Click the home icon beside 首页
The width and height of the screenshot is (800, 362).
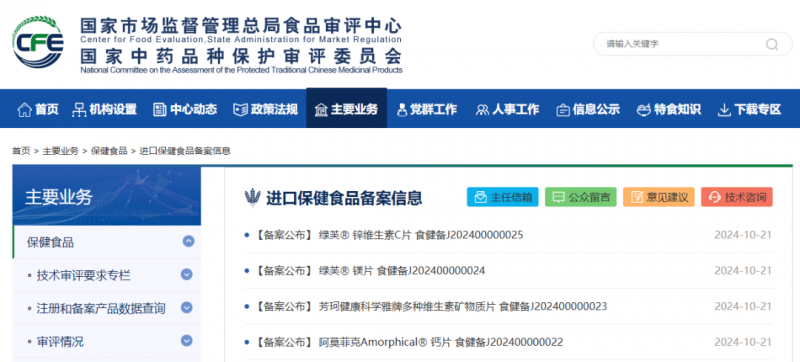[x=24, y=110]
